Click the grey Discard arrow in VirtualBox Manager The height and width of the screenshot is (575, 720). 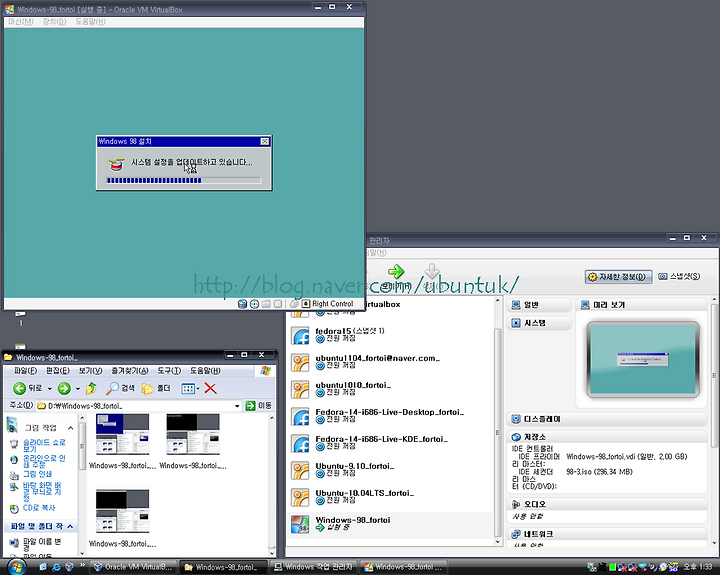point(432,271)
